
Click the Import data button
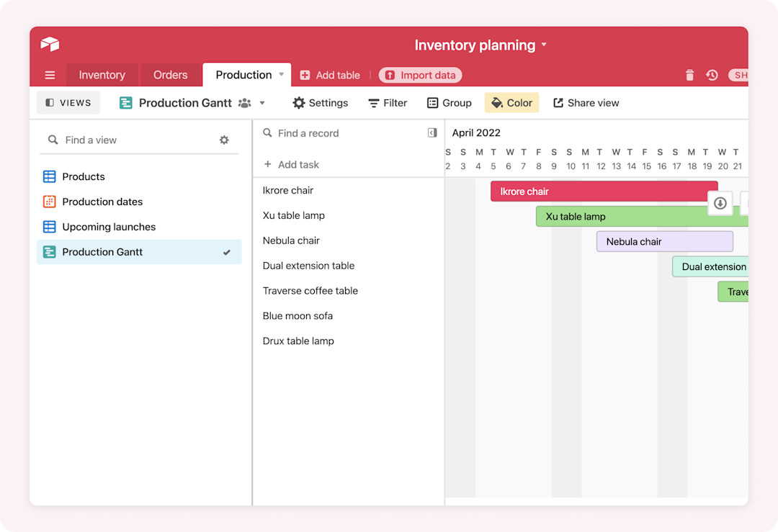point(420,75)
